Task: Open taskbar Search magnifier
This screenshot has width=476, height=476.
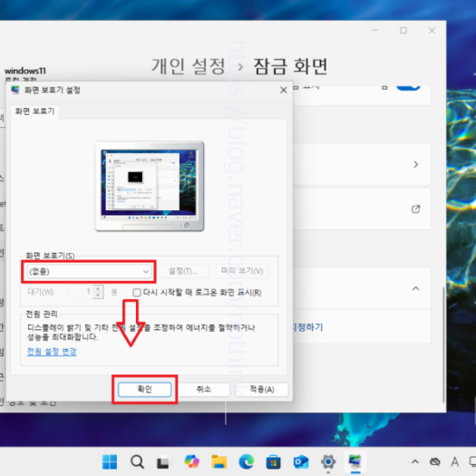Action: (137, 461)
